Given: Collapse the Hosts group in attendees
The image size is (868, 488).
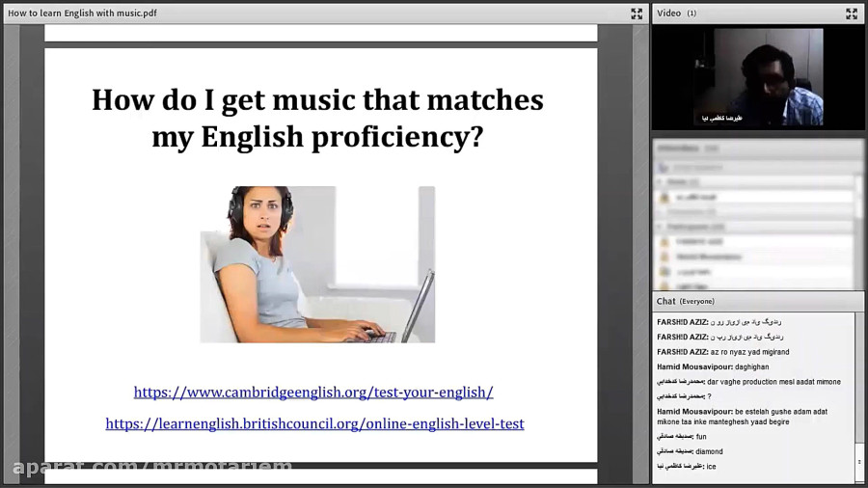Looking at the screenshot, I should (660, 181).
